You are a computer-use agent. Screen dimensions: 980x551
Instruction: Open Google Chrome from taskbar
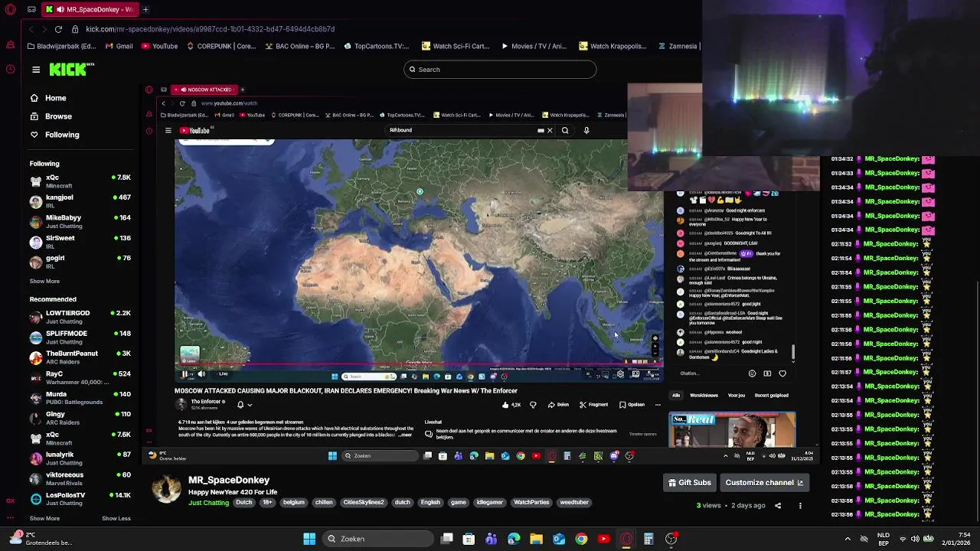(581, 539)
